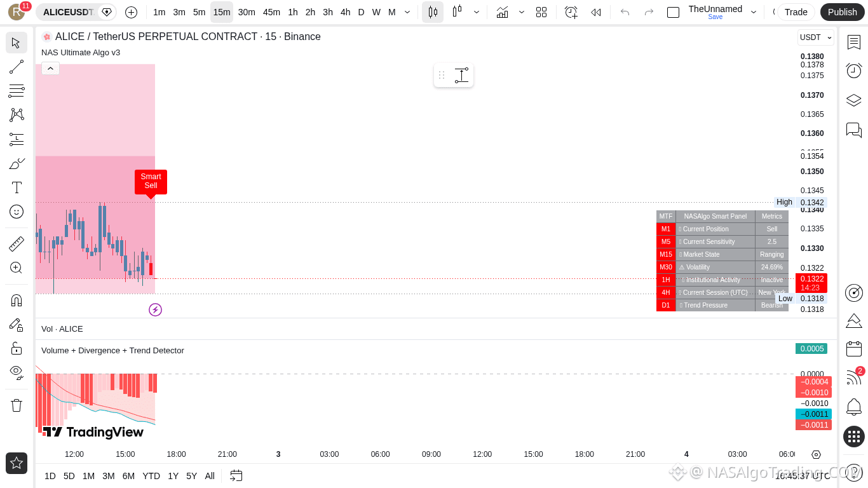Expand the timeframe interval dropdown arrow
Image resolution: width=868 pixels, height=488 pixels.
[407, 12]
